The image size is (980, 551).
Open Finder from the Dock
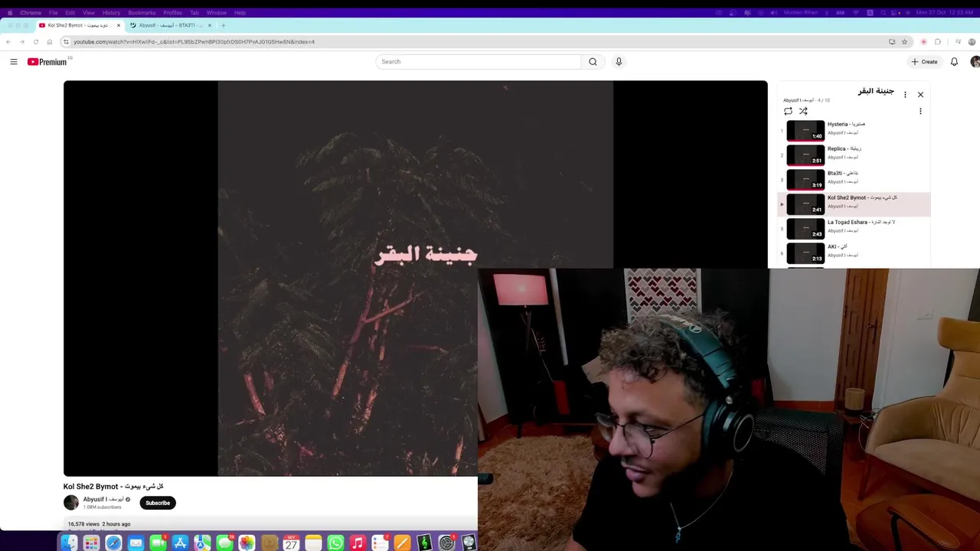(x=69, y=543)
